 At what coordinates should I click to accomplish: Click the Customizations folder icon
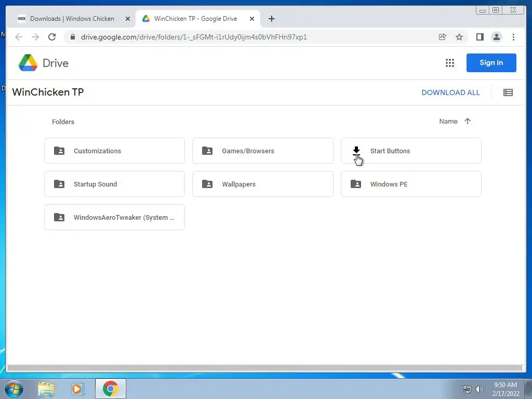[x=59, y=151]
